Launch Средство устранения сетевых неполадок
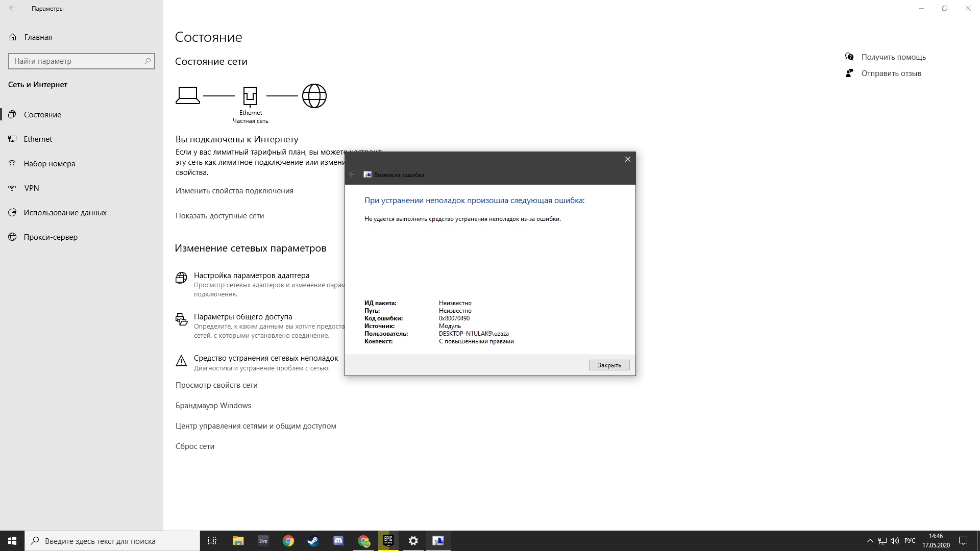Viewport: 980px width, 551px height. 266,358
